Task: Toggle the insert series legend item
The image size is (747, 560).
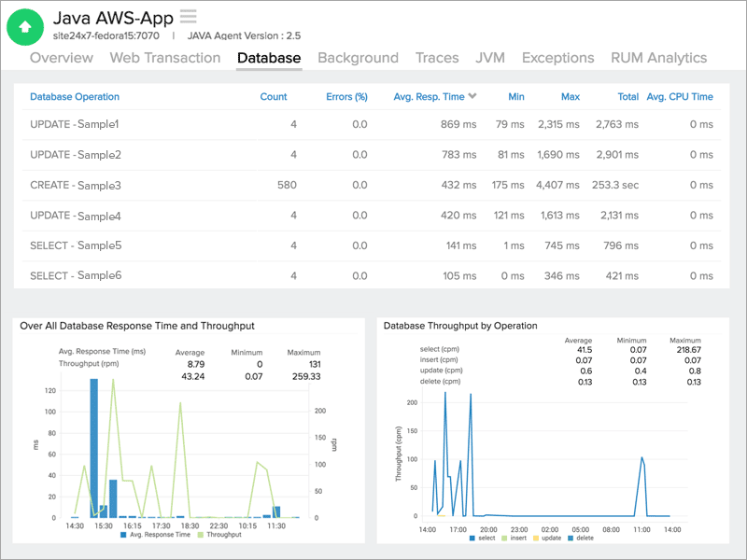Action: [x=503, y=538]
